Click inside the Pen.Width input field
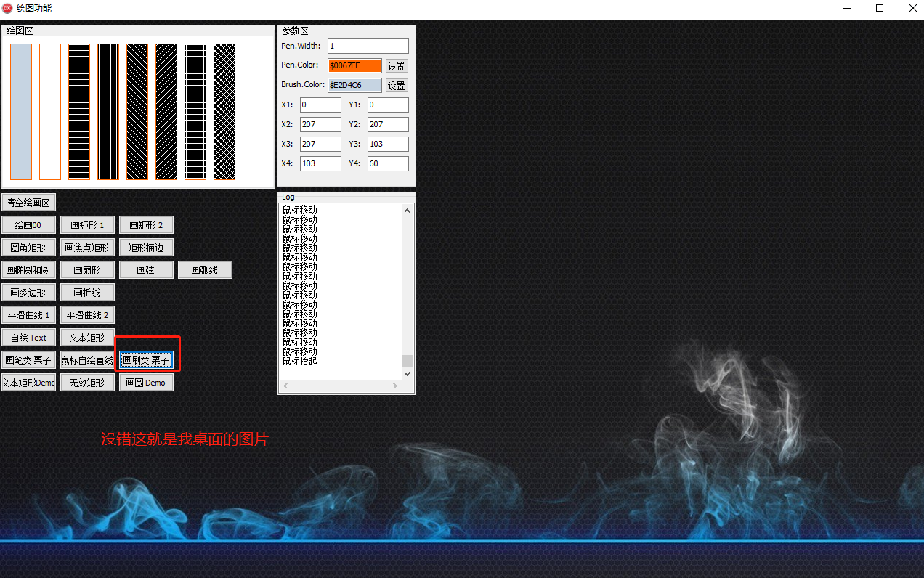 [368, 46]
